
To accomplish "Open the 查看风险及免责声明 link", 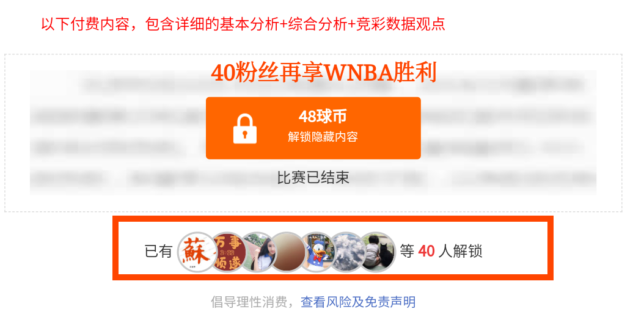I will [358, 302].
